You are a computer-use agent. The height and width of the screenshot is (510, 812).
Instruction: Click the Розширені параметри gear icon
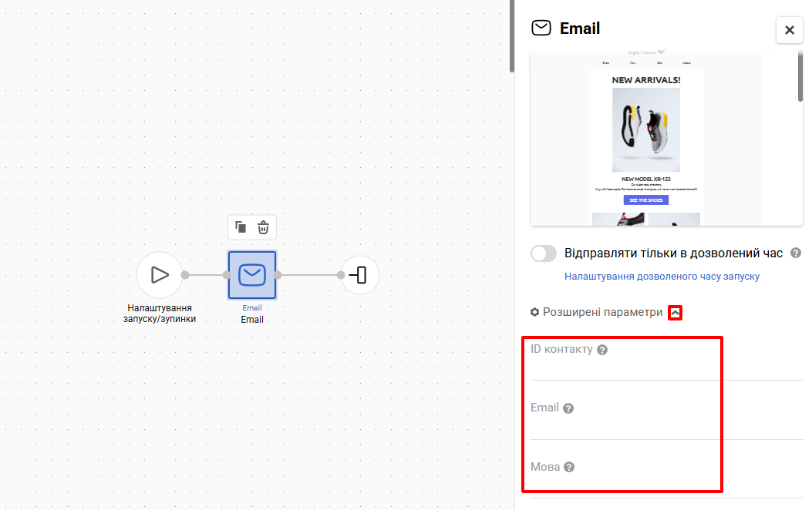click(x=535, y=312)
